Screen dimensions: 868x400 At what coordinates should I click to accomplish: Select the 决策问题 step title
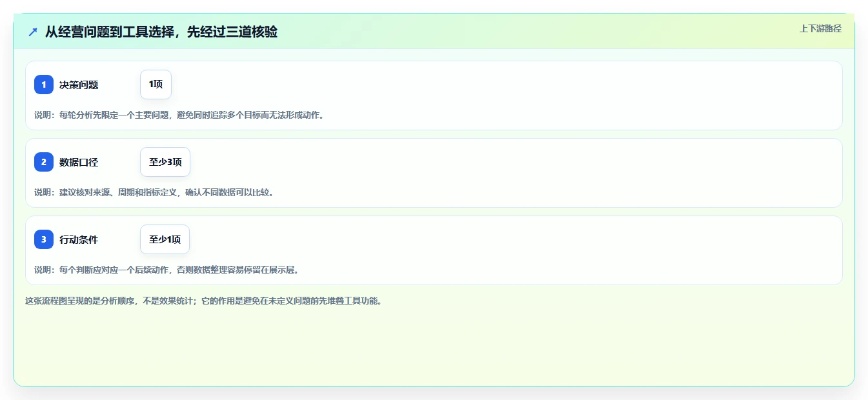[79, 85]
